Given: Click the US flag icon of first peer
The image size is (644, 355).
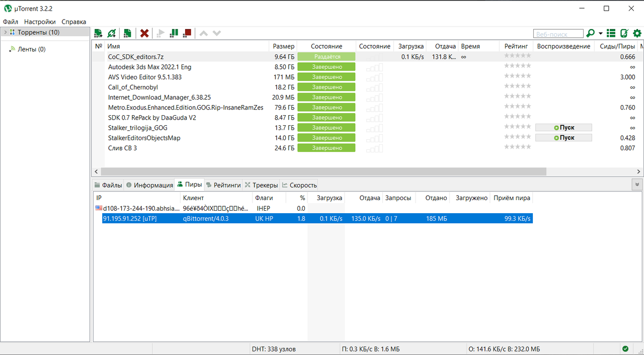Looking at the screenshot, I should pos(99,208).
